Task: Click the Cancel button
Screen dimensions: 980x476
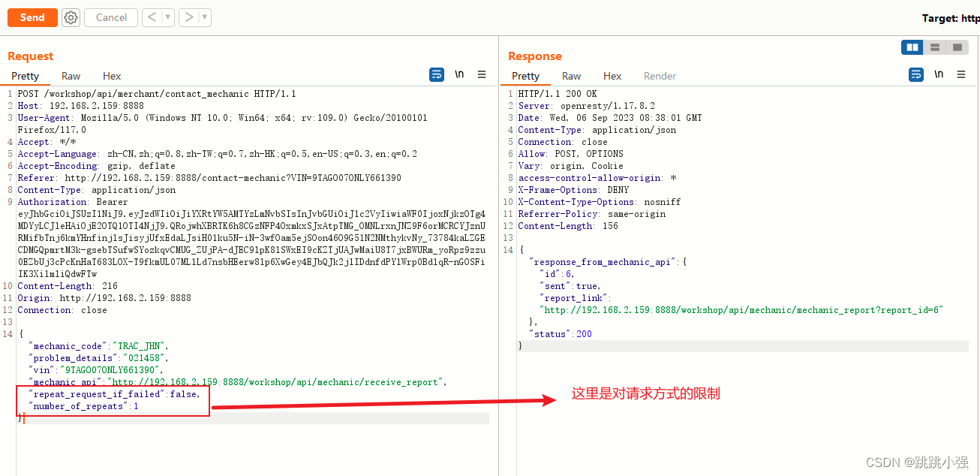Action: pos(111,17)
